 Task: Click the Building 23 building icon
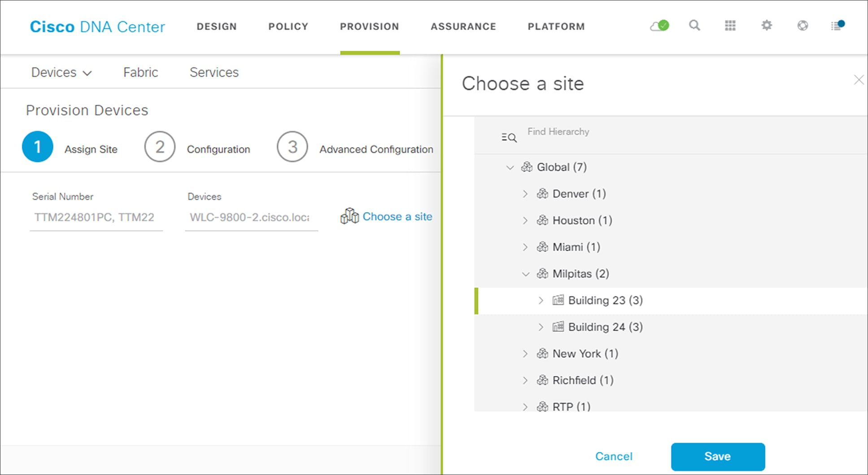tap(558, 300)
